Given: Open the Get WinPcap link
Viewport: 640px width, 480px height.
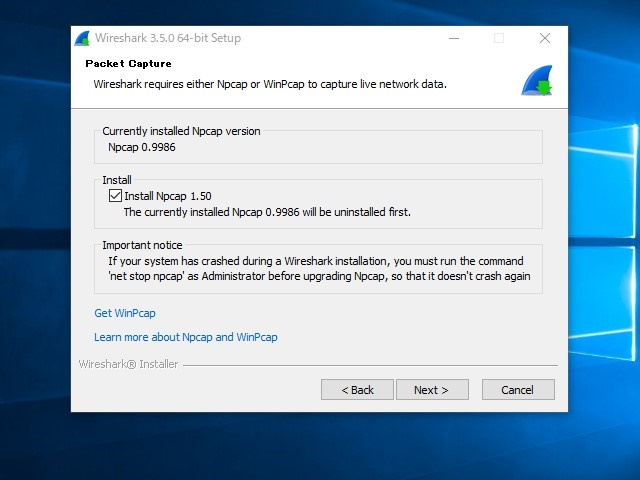Looking at the screenshot, I should 125,313.
